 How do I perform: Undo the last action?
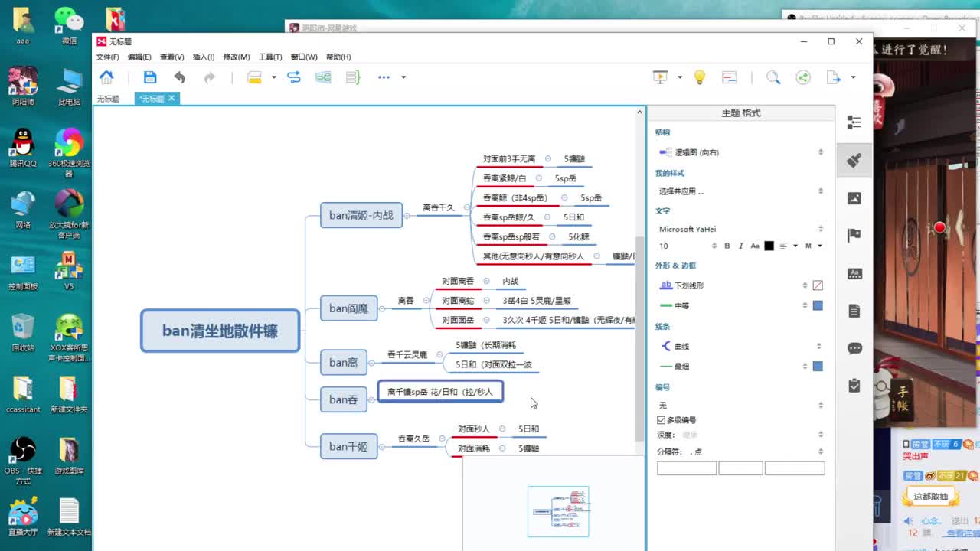click(x=179, y=77)
